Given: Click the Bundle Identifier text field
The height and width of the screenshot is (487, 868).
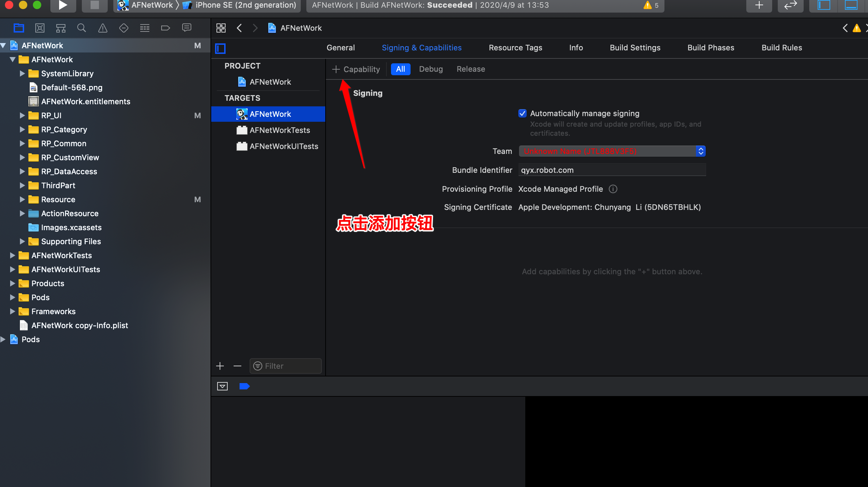Looking at the screenshot, I should click(612, 170).
